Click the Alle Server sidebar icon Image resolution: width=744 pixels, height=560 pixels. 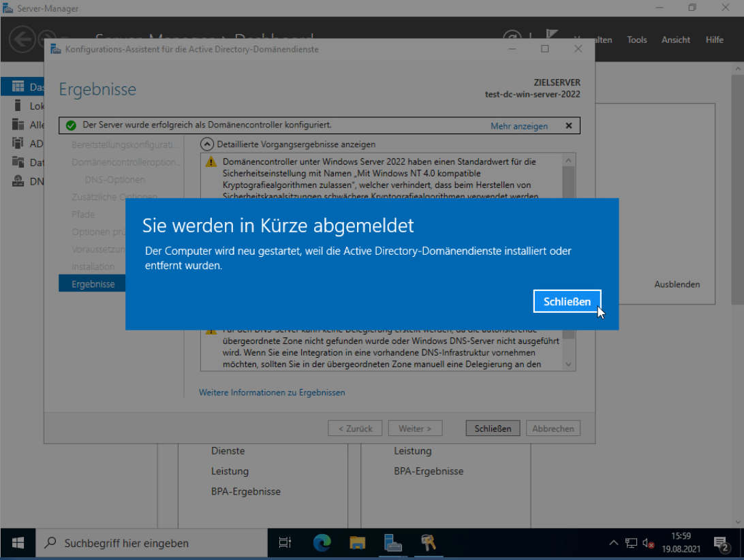pos(18,125)
